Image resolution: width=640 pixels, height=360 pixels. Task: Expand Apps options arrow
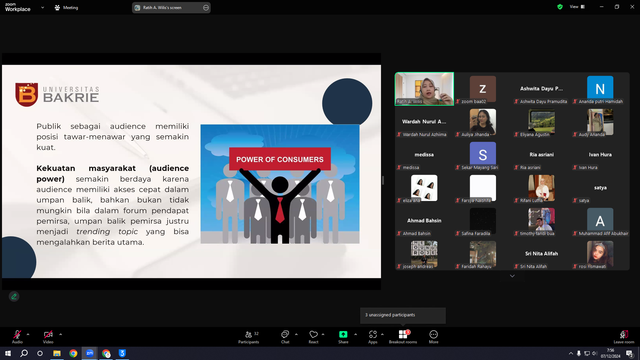click(x=382, y=334)
